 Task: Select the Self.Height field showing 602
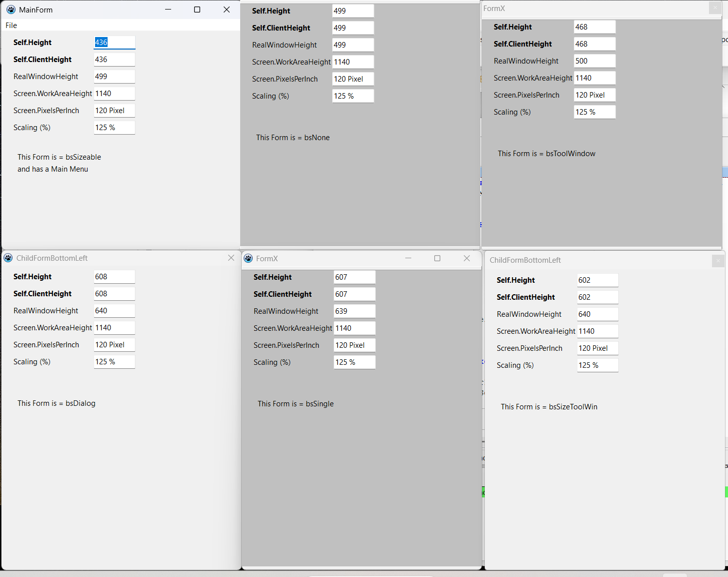(x=597, y=280)
